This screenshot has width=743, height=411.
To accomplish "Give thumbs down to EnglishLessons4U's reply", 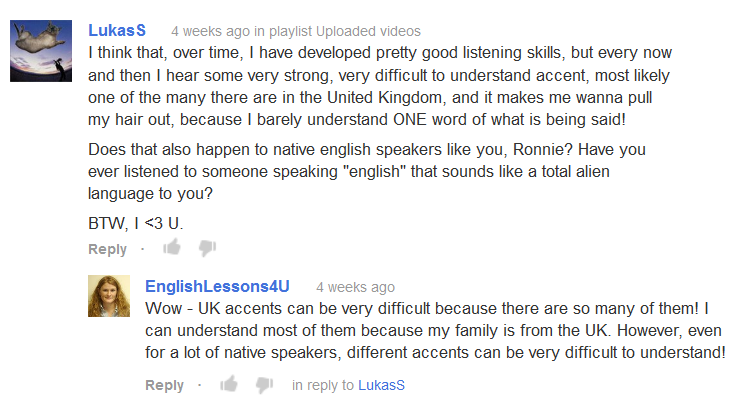I will (x=264, y=384).
